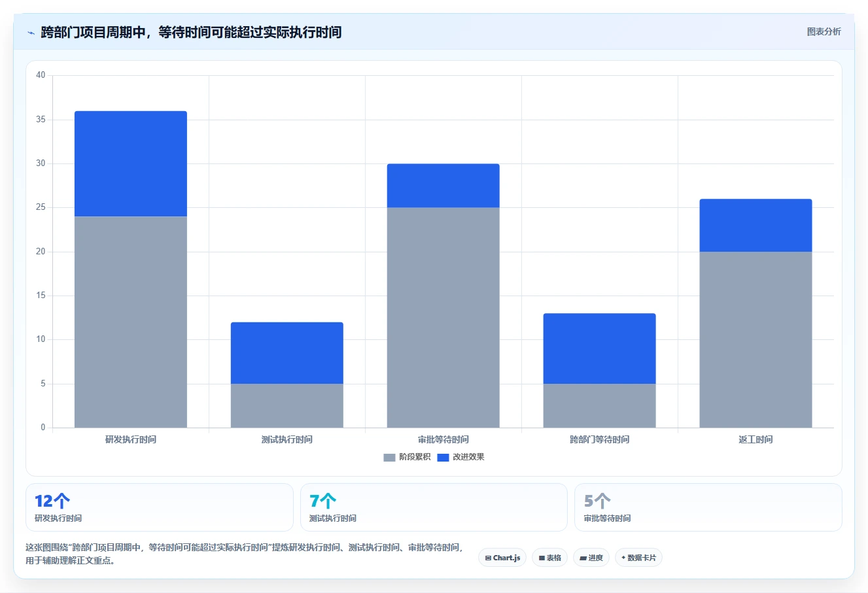This screenshot has width=868, height=593.
Task: Click the 图表分析 label in the header
Action: (824, 31)
